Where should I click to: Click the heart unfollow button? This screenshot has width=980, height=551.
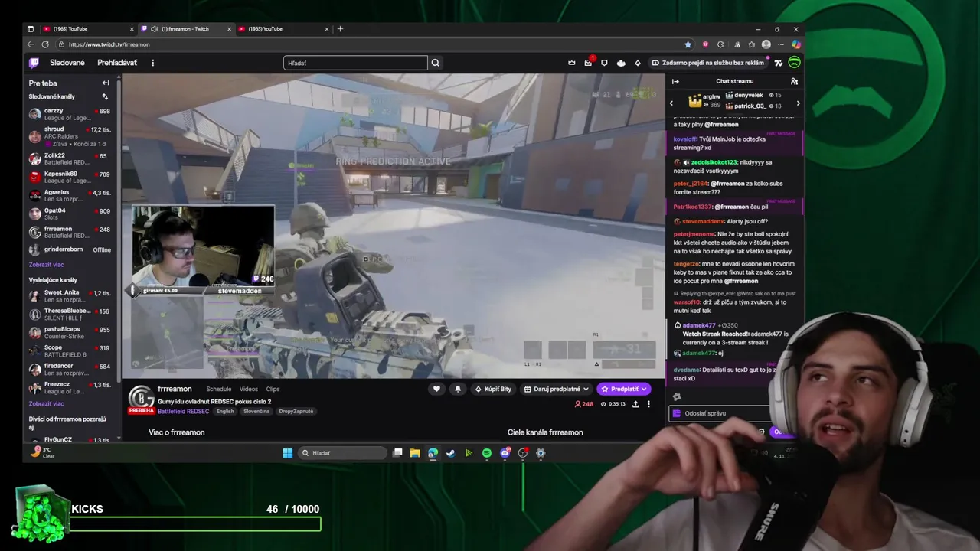pos(436,389)
